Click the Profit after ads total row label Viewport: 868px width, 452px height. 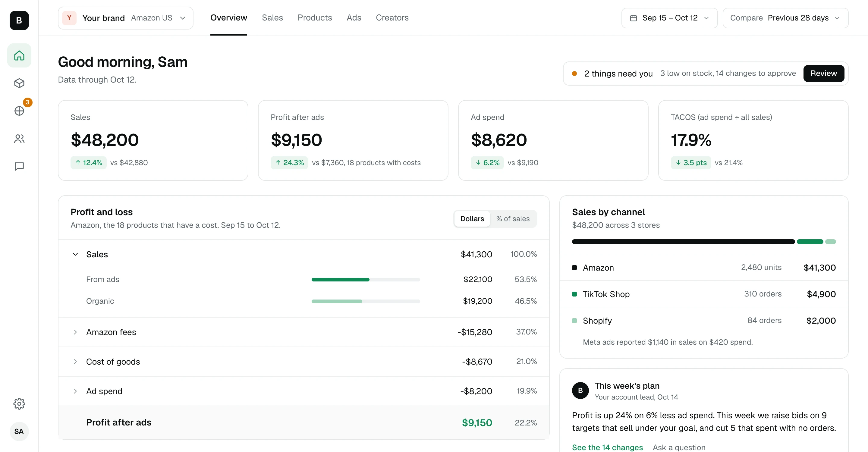(x=119, y=423)
